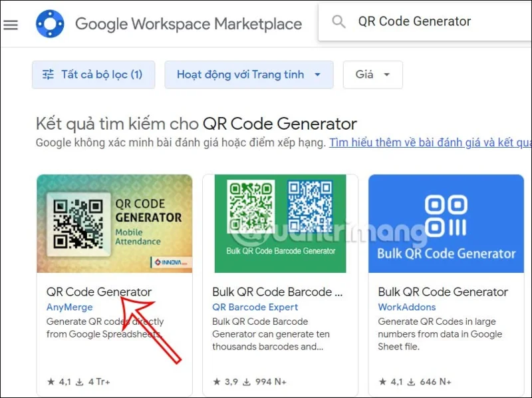This screenshot has width=532, height=398.
Task: Click the download icon next to 4 Tr+
Action: click(79, 382)
